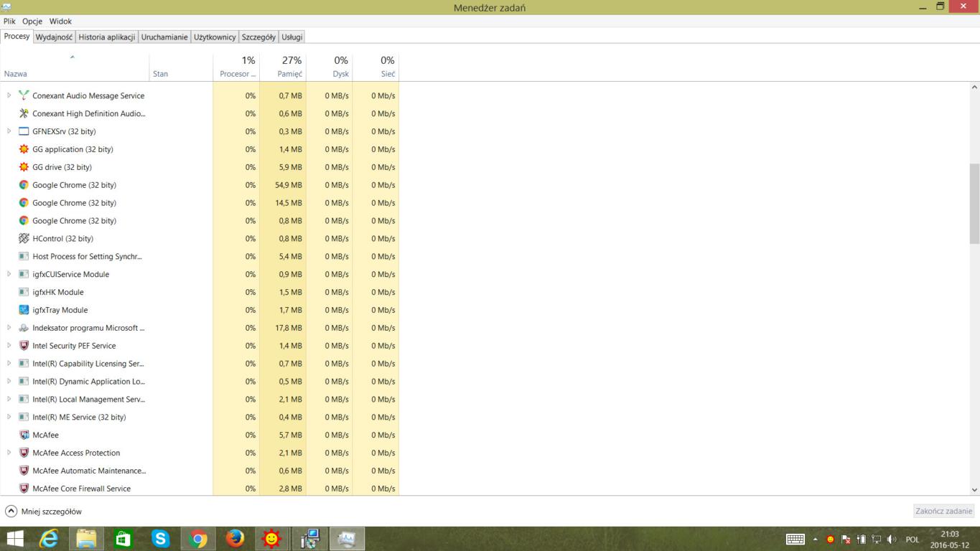The width and height of the screenshot is (980, 551).
Task: Open the GG sun icon on the taskbar
Action: coord(271,539)
